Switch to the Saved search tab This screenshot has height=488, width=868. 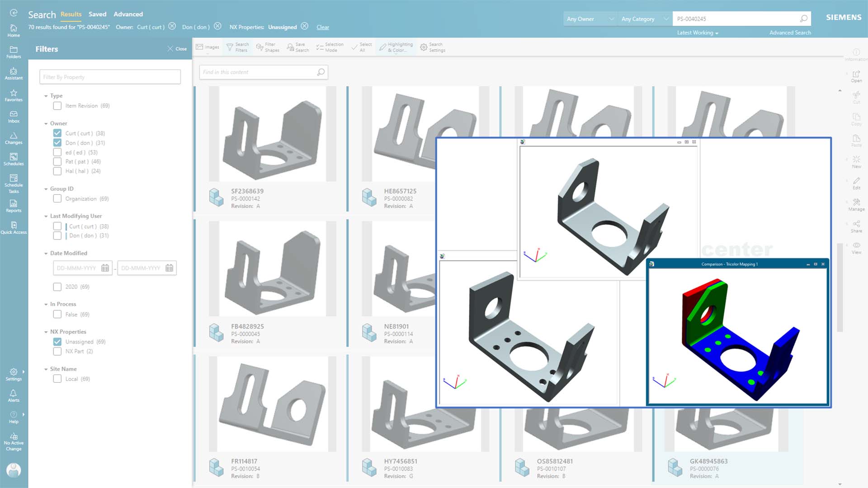tap(97, 14)
